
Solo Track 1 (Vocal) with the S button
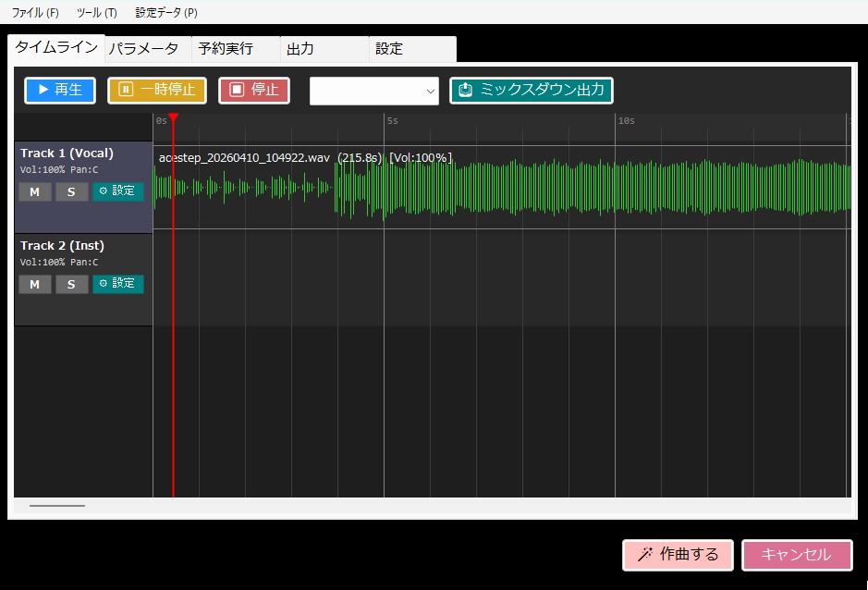[x=71, y=191]
